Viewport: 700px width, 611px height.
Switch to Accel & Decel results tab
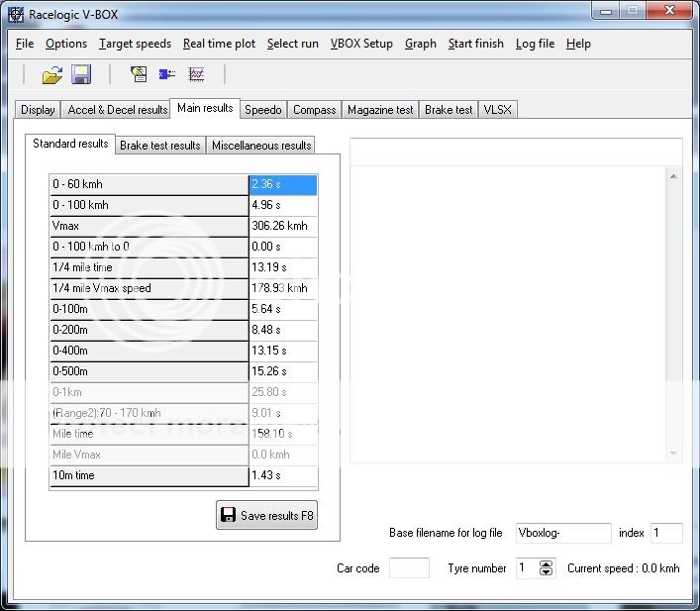point(118,110)
